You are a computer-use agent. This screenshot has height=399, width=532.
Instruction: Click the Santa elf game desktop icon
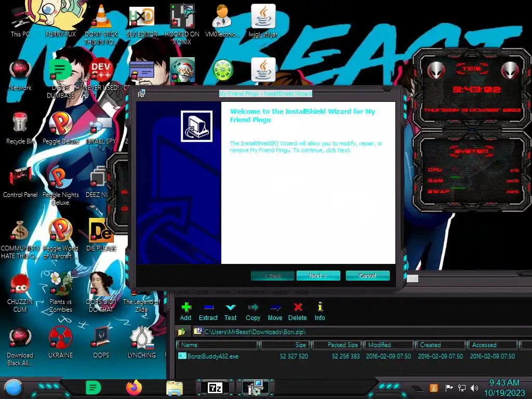[182, 70]
